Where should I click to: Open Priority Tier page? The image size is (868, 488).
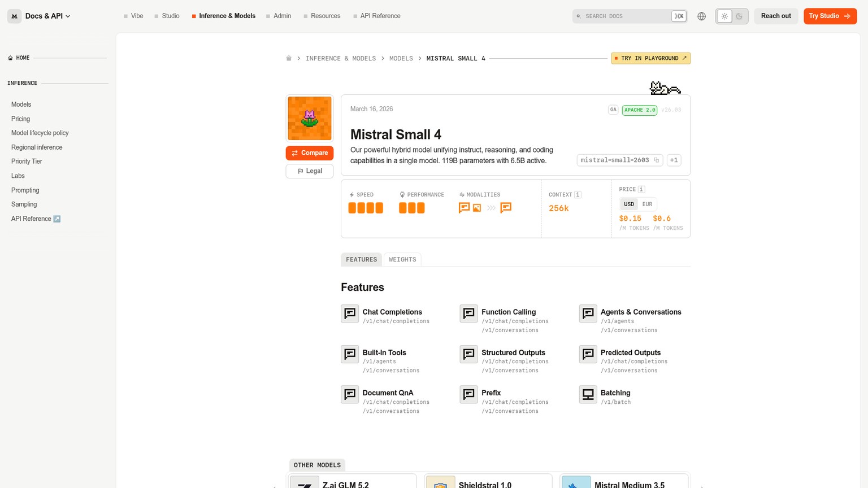coord(27,162)
